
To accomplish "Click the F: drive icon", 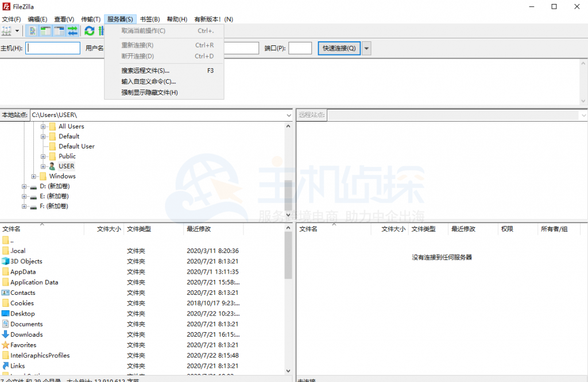I will point(33,206).
